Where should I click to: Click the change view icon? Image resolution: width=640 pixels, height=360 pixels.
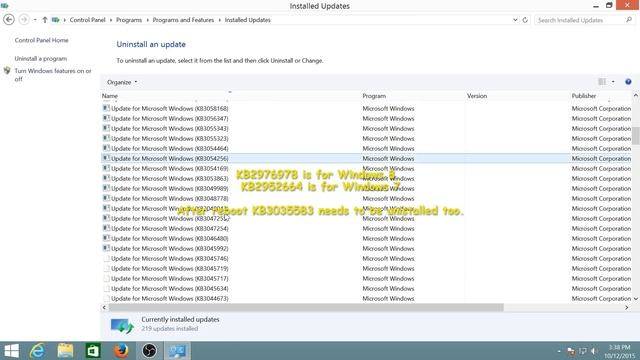click(602, 82)
